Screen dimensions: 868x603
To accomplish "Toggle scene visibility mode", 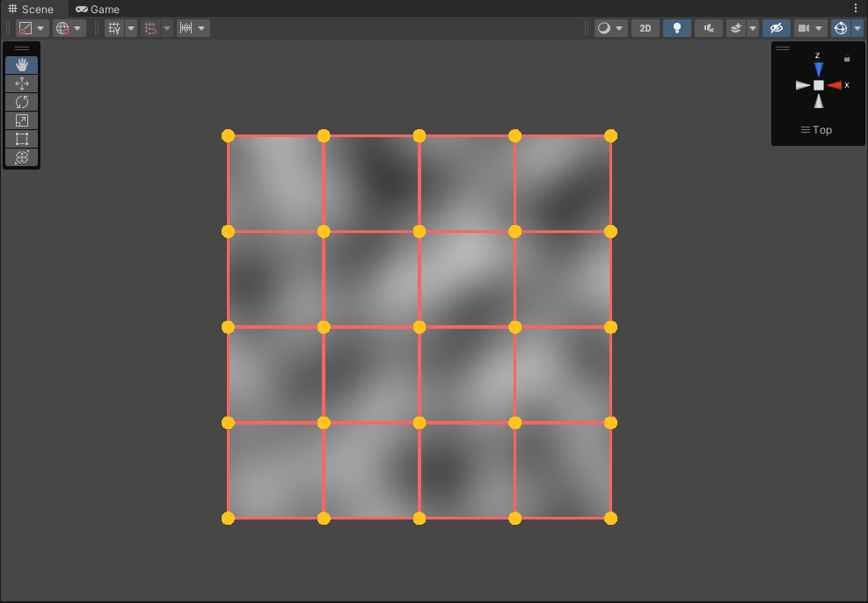I will coord(776,27).
